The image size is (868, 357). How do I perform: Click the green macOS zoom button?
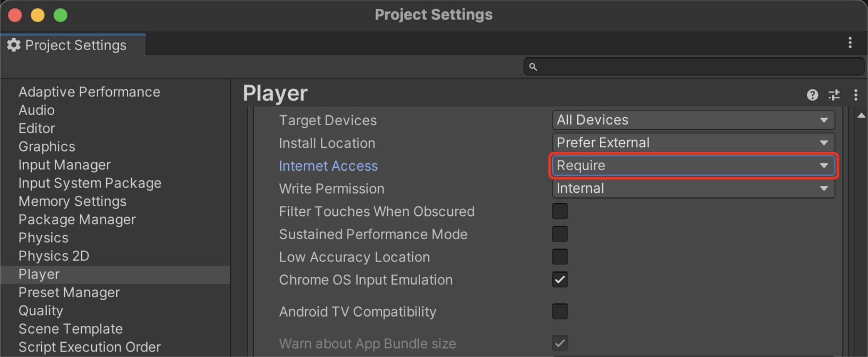coord(60,15)
